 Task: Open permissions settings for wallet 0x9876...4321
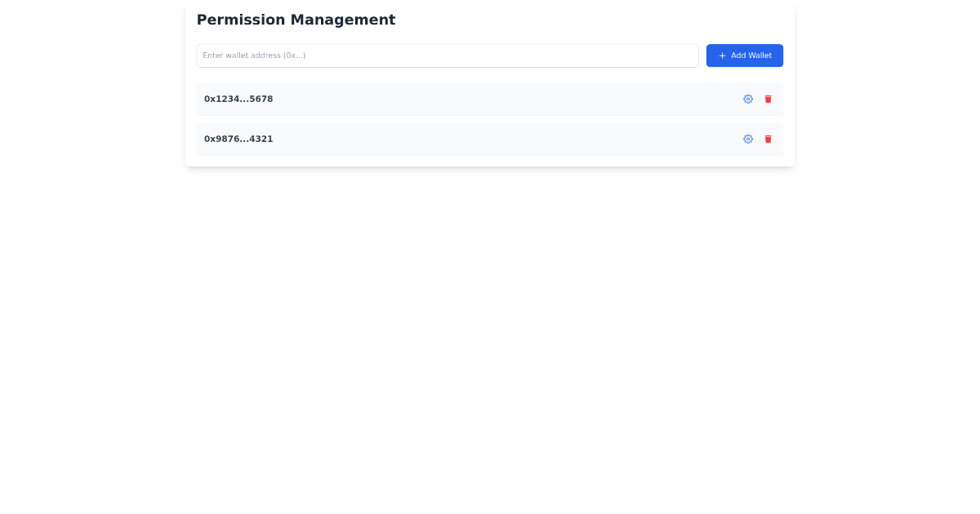tap(748, 139)
